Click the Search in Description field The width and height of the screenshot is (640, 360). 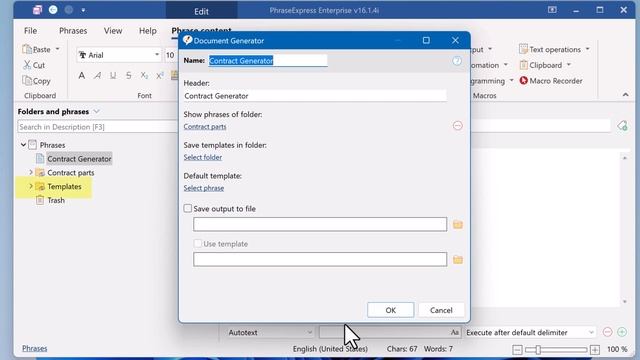pos(97,127)
